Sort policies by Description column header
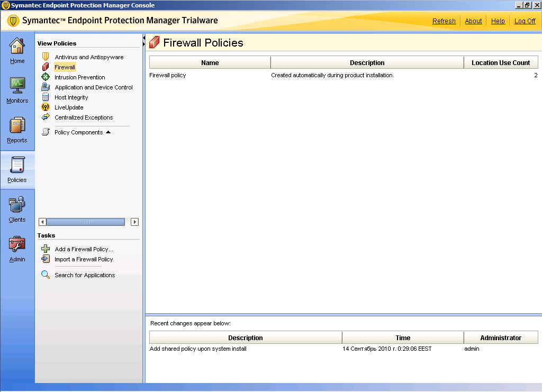This screenshot has width=542, height=392. pyautogui.click(x=367, y=62)
